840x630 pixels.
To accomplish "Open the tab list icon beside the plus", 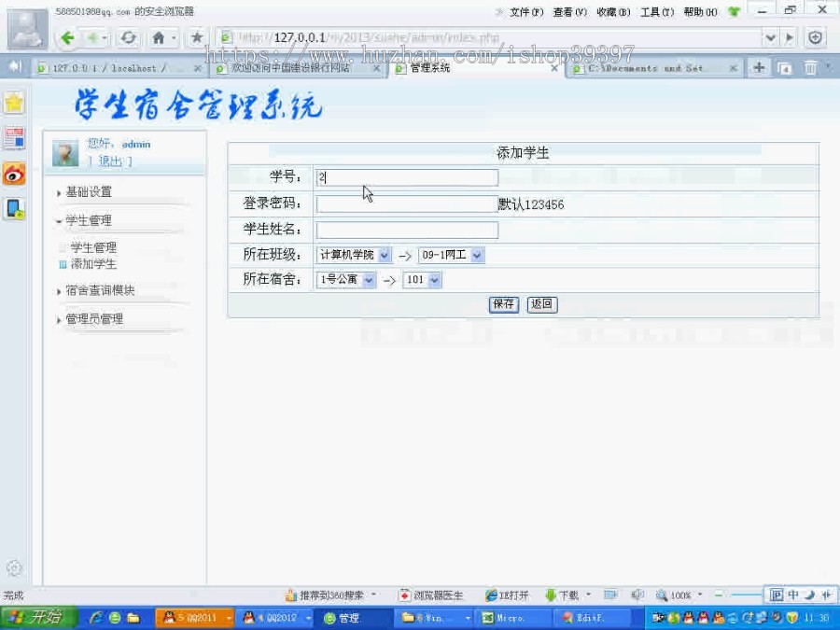I will point(785,68).
